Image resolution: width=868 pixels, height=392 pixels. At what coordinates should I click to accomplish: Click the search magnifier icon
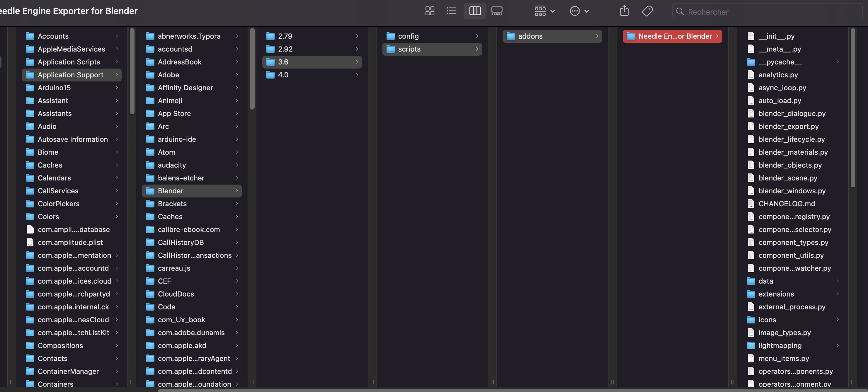click(x=680, y=11)
